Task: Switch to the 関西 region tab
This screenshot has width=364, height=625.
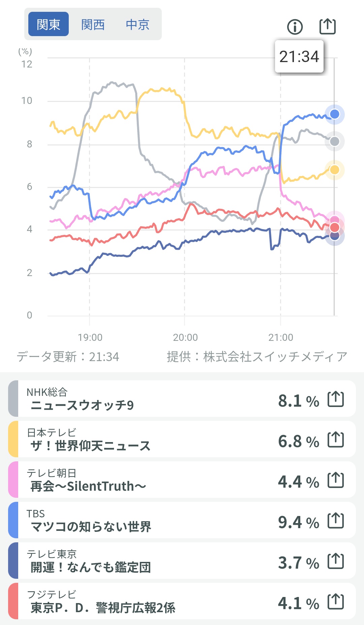Action: (x=93, y=24)
